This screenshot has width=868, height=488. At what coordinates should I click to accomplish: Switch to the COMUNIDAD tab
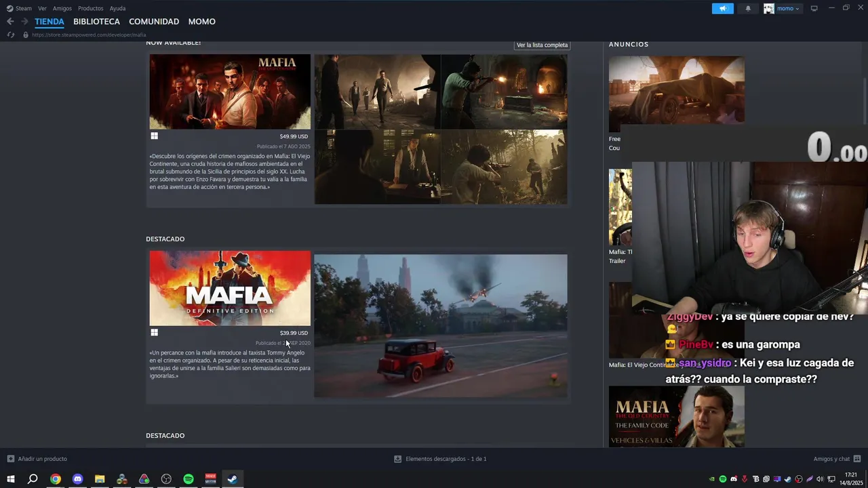(x=154, y=22)
